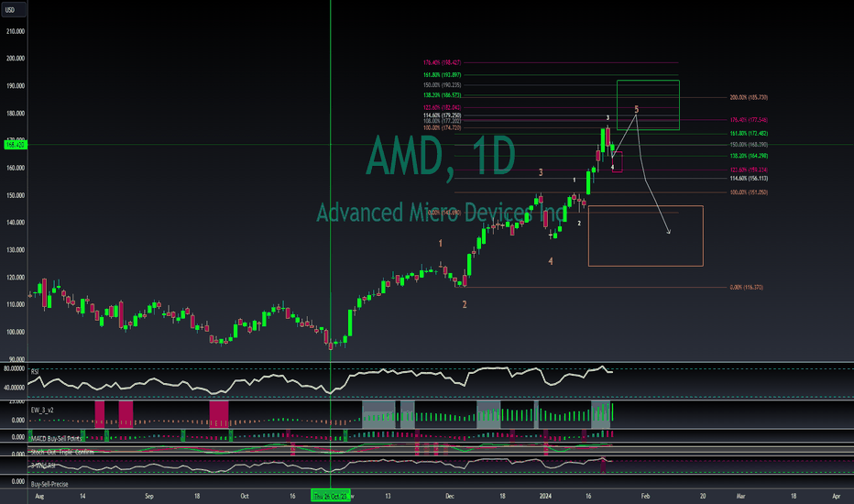This screenshot has height=504, width=854.
Task: Click the 2024 label on time axis
Action: pos(545,497)
